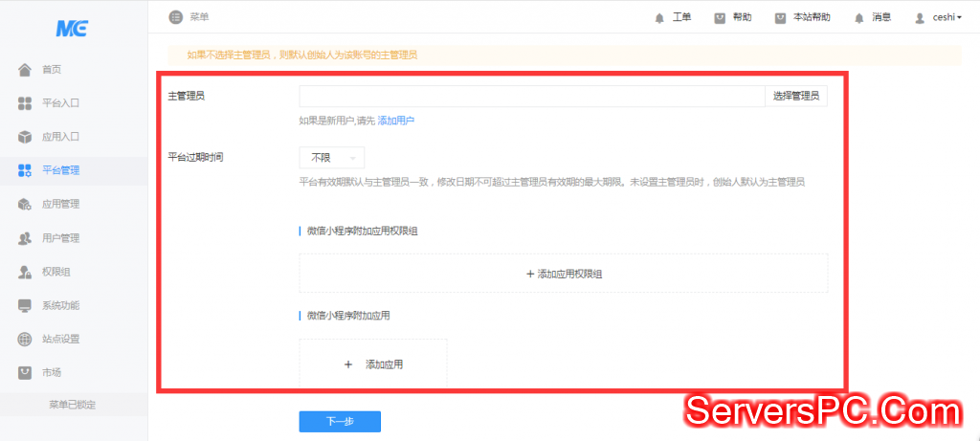
Task: Open 消息 in the top bar
Action: click(881, 17)
